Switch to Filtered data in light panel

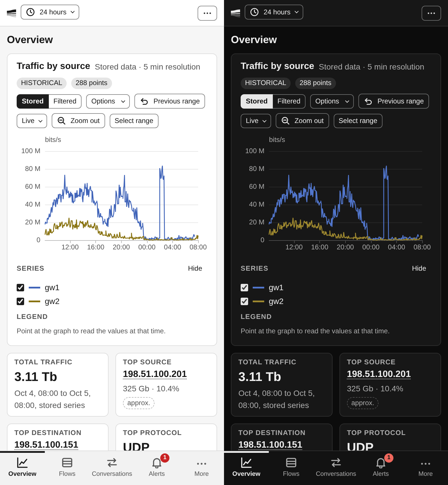tap(65, 101)
